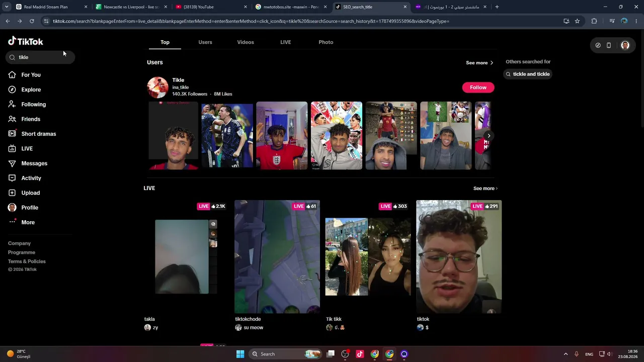Open TikTok app from taskbar
644x362 pixels.
[x=360, y=354]
